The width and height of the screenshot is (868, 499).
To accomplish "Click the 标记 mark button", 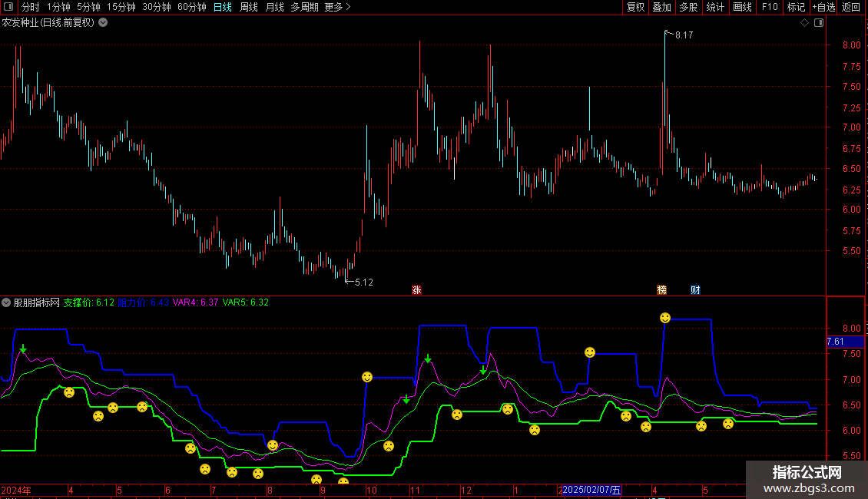I will tap(796, 7).
